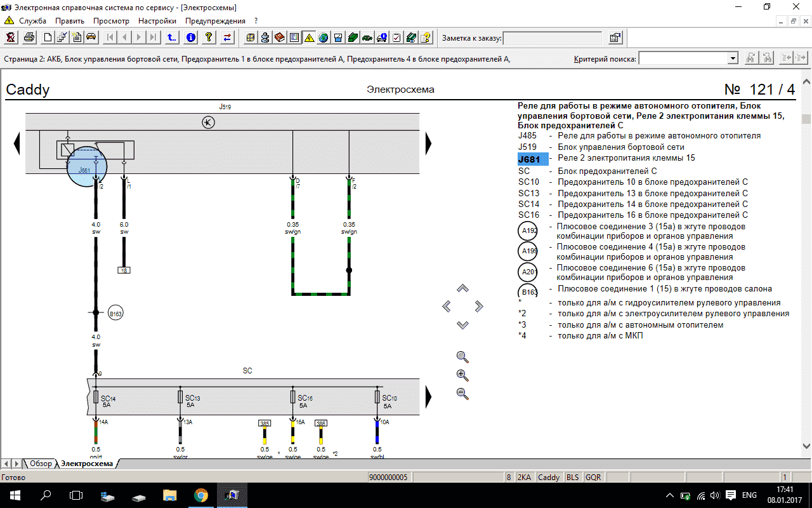Click the Заметка к заказу text field
The height and width of the screenshot is (508, 812).
coord(553,38)
